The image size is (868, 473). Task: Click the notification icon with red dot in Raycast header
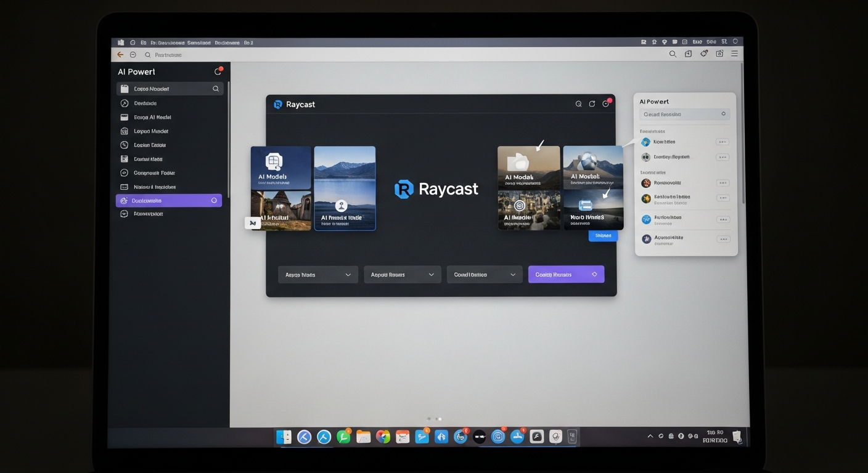[606, 103]
